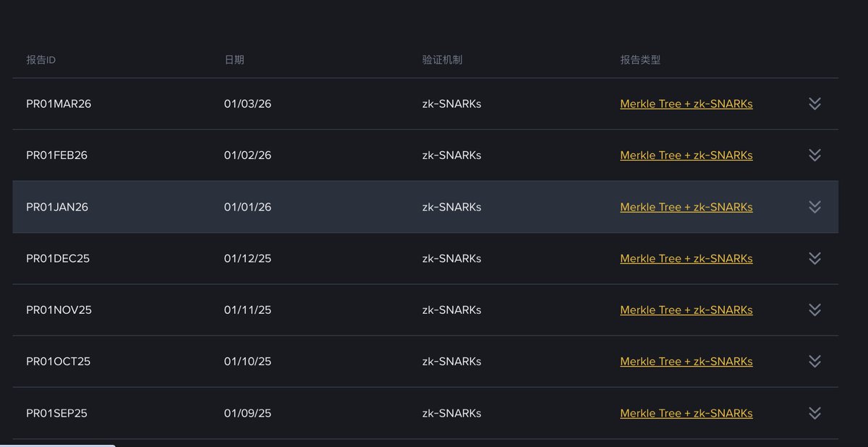Expand the PR01FEB26 report details
This screenshot has width=868, height=447.
[814, 155]
